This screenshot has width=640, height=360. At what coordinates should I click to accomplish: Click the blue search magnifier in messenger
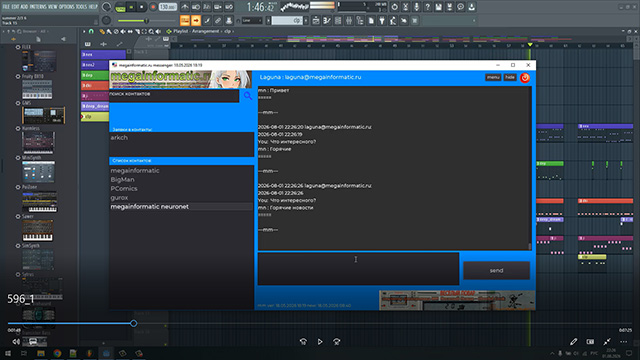[248, 96]
